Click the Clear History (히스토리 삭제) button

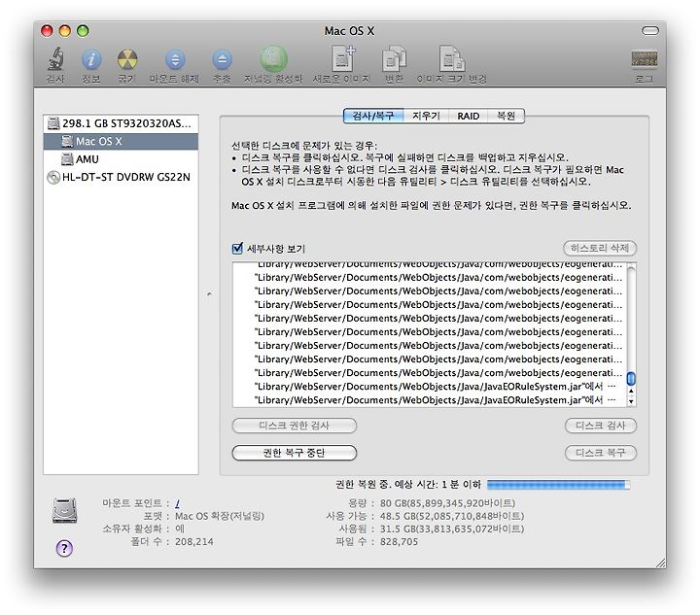[600, 248]
